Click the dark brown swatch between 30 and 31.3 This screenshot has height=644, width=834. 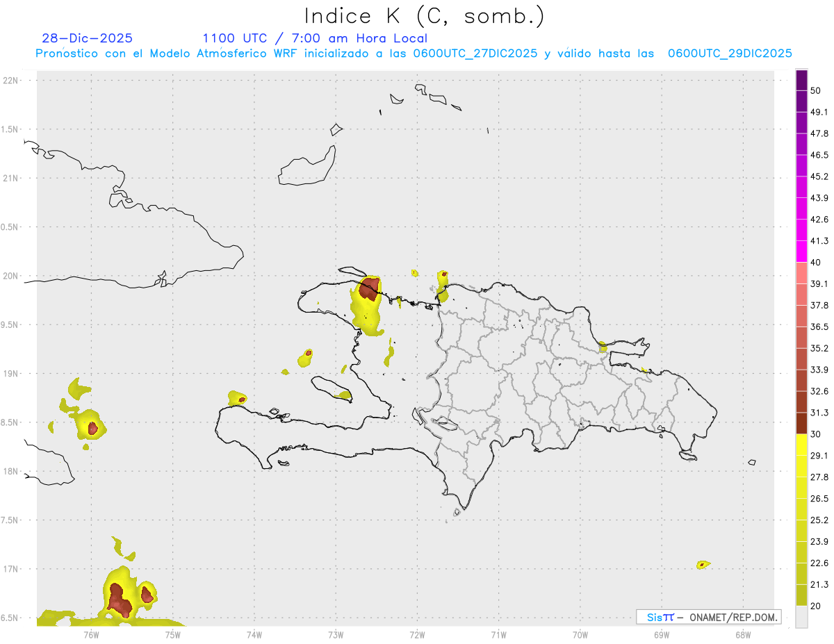tap(801, 424)
